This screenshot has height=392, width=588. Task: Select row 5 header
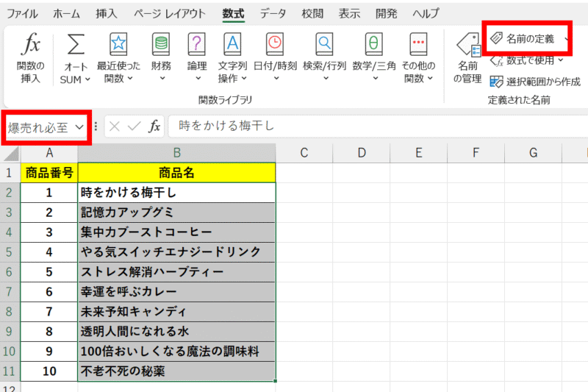[9, 252]
